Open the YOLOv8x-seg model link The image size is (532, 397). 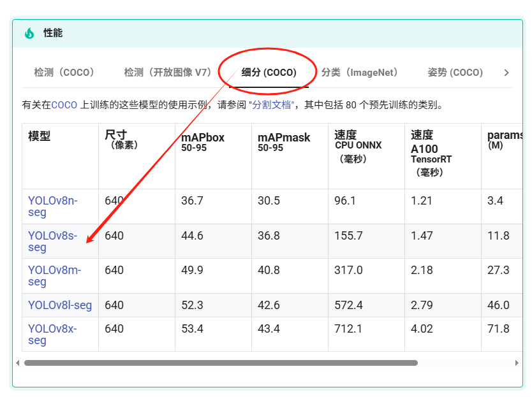[52, 335]
